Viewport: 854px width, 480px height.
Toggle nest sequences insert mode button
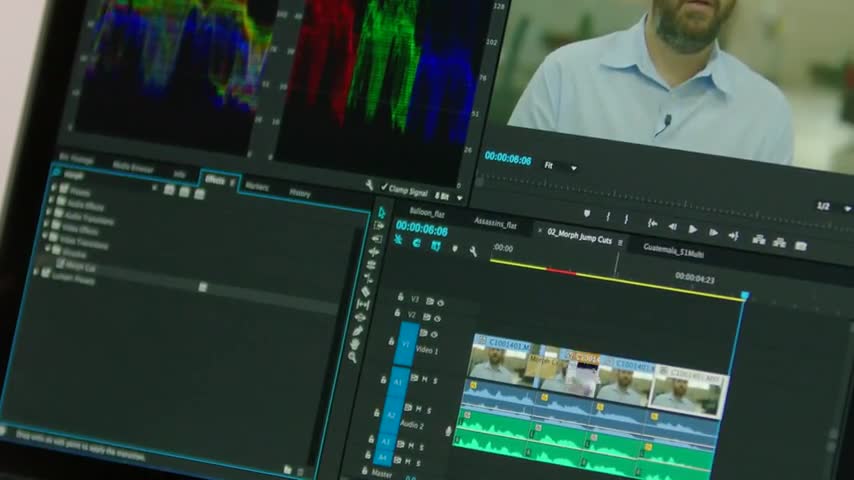coord(398,240)
